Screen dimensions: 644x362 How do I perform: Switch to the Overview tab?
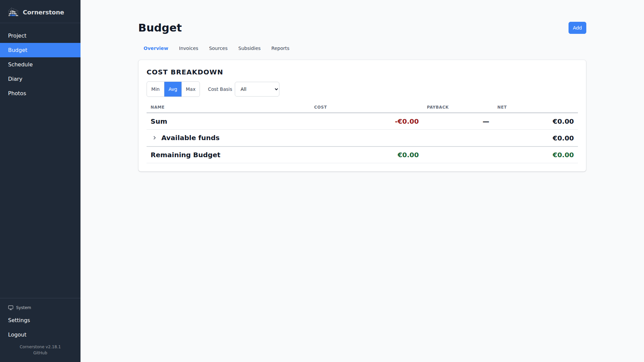pos(156,48)
